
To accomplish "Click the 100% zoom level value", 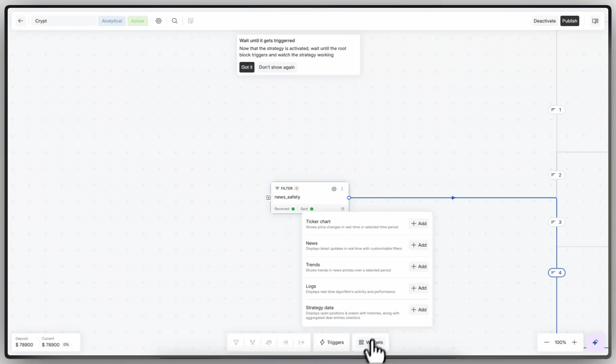I will coord(560,342).
